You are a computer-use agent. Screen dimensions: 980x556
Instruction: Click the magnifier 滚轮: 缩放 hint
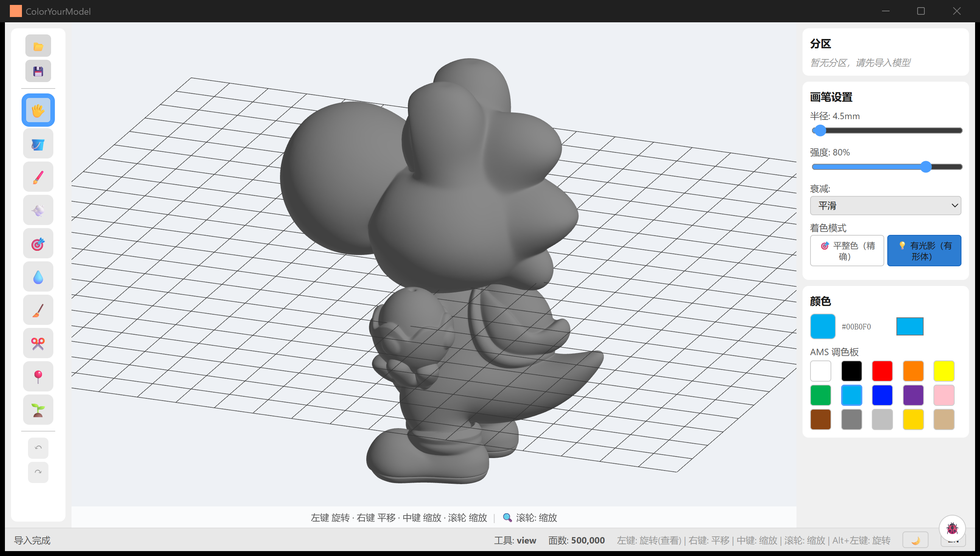tap(530, 518)
